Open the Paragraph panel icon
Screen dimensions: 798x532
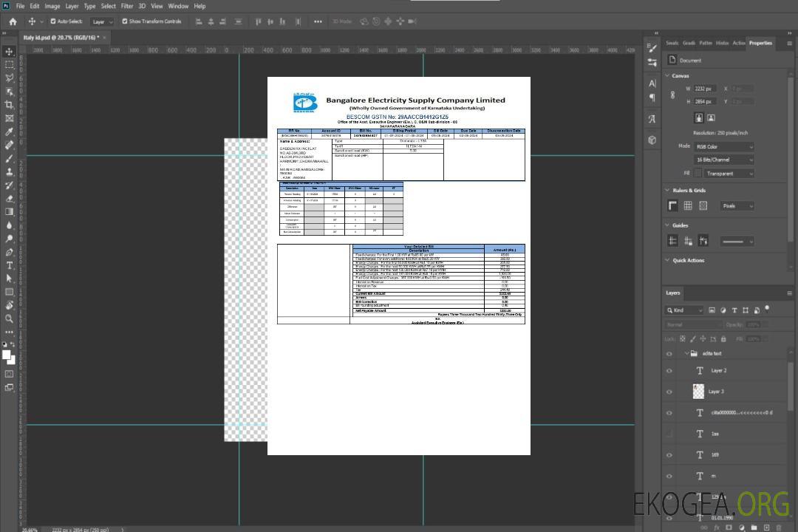click(x=652, y=98)
